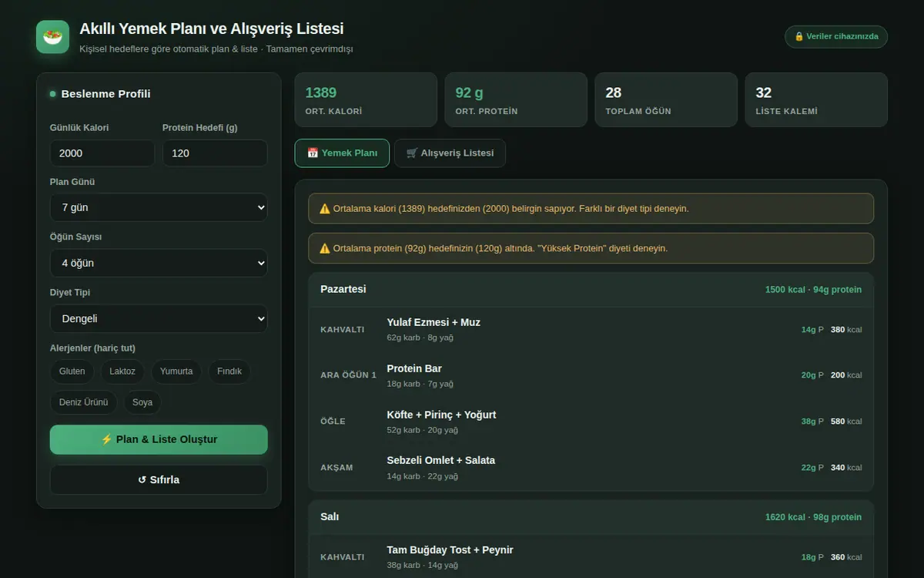
Task: Select the Köfte + Pirinç + Yoğurt meal
Action: (x=591, y=422)
